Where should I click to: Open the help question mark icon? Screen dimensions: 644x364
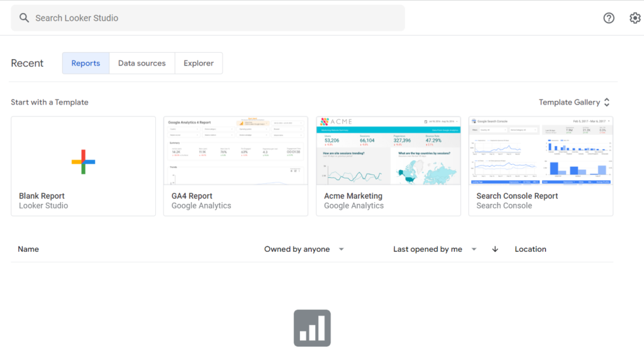pos(609,18)
